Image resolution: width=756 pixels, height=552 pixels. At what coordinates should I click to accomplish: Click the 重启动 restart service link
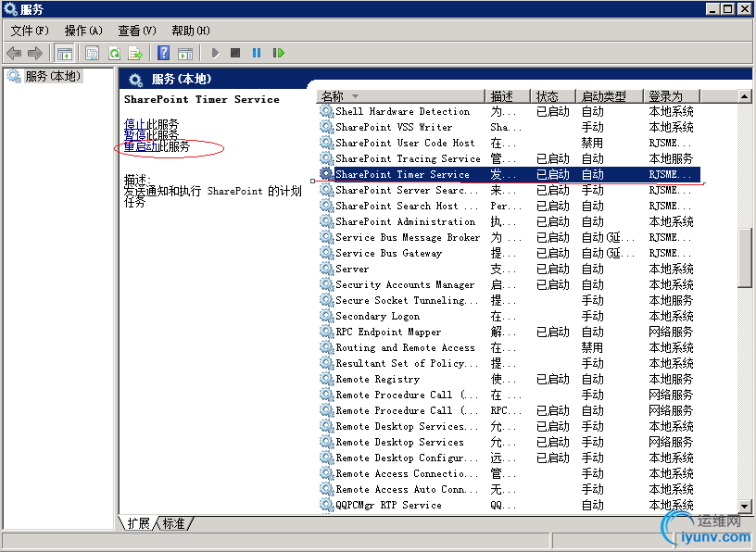[141, 146]
